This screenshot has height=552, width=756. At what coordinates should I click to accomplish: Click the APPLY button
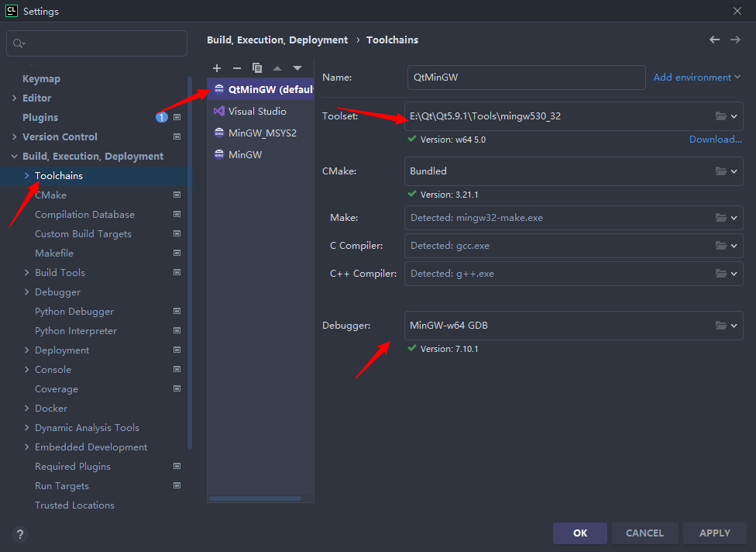715,533
